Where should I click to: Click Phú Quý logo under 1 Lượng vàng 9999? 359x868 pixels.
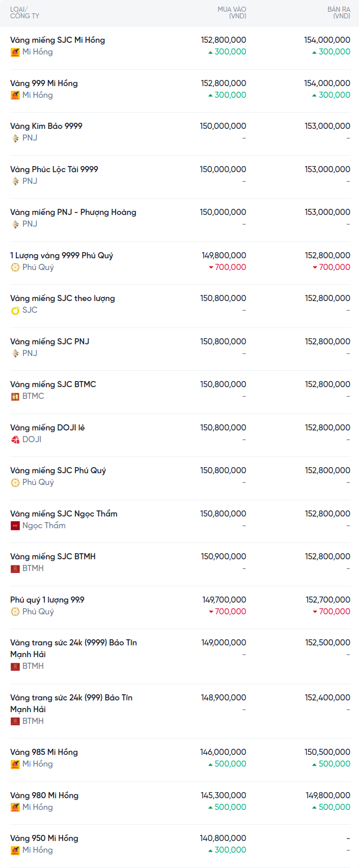[15, 267]
